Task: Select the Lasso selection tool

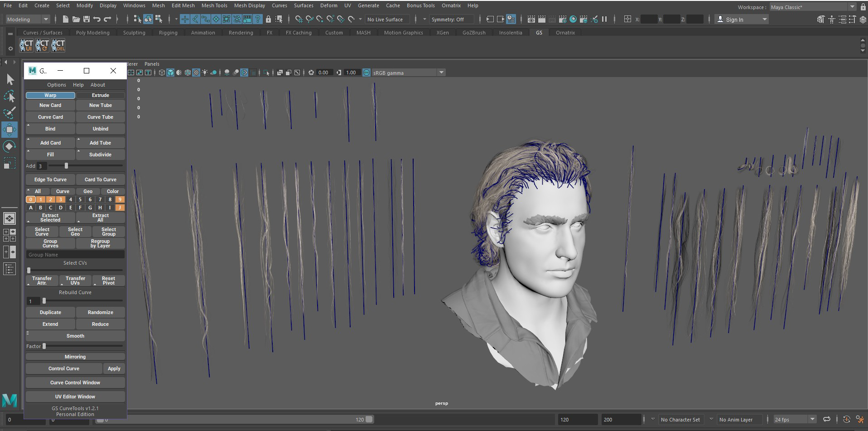Action: pos(10,96)
